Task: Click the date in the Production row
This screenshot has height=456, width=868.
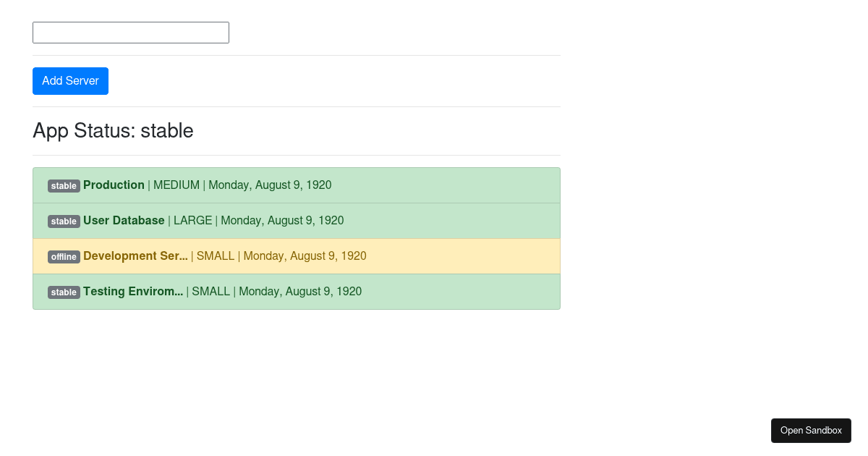Action: tap(270, 185)
